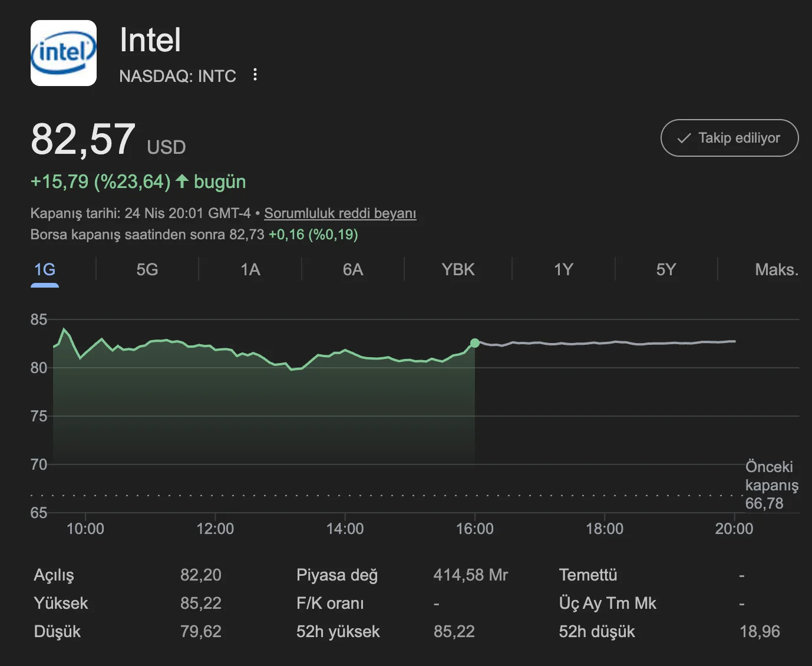Screen dimensions: 812x666
Task: Click the NASDAQ: INTC ticker label
Action: [178, 75]
